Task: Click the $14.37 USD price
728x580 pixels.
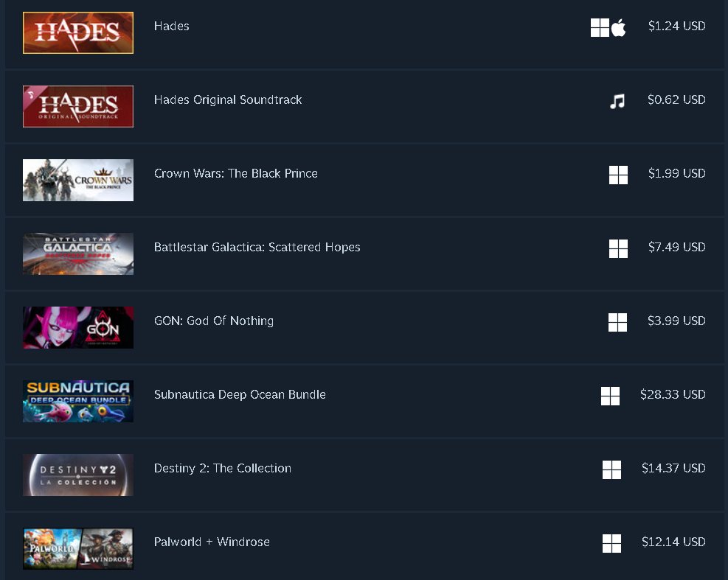Action: (673, 468)
